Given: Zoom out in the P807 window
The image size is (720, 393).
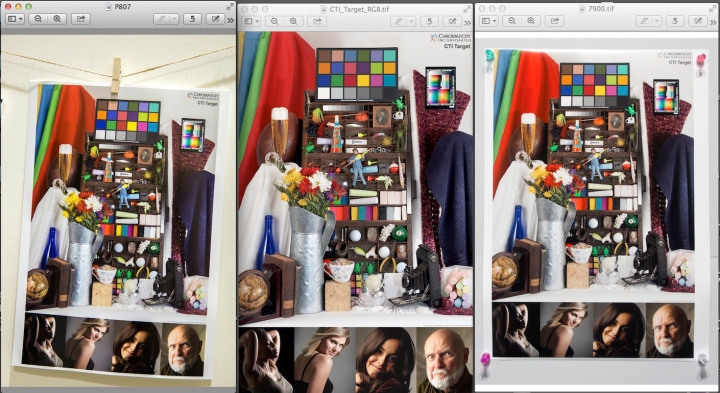Looking at the screenshot, I should 38,19.
